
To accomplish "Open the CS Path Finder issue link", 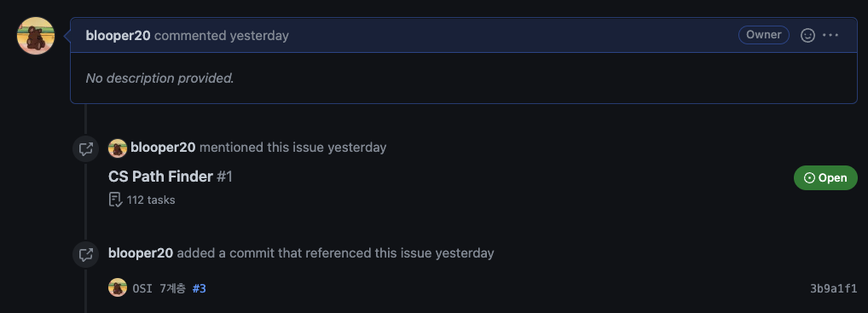I will tap(160, 177).
